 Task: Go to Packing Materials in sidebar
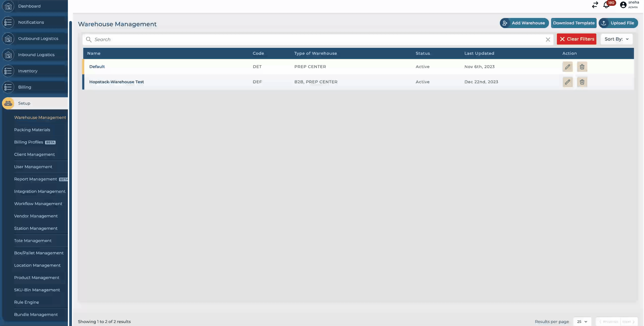(x=32, y=130)
